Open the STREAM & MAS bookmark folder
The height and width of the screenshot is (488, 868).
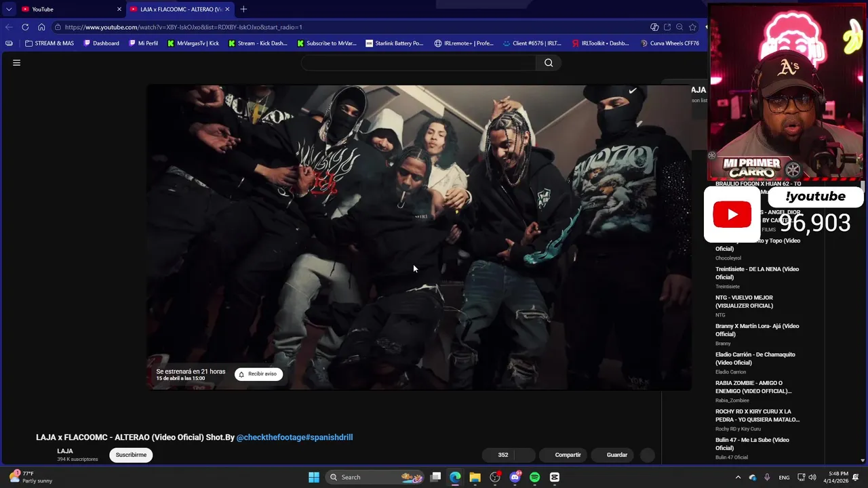click(50, 43)
